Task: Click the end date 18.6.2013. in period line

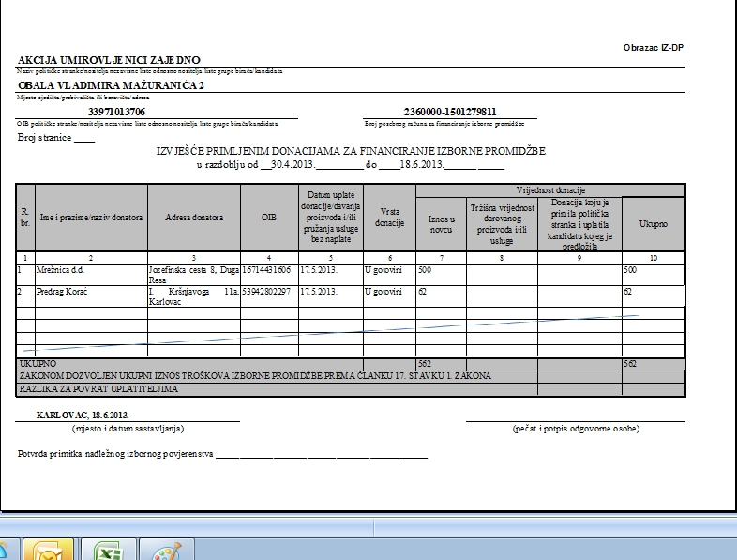Action: (x=422, y=164)
